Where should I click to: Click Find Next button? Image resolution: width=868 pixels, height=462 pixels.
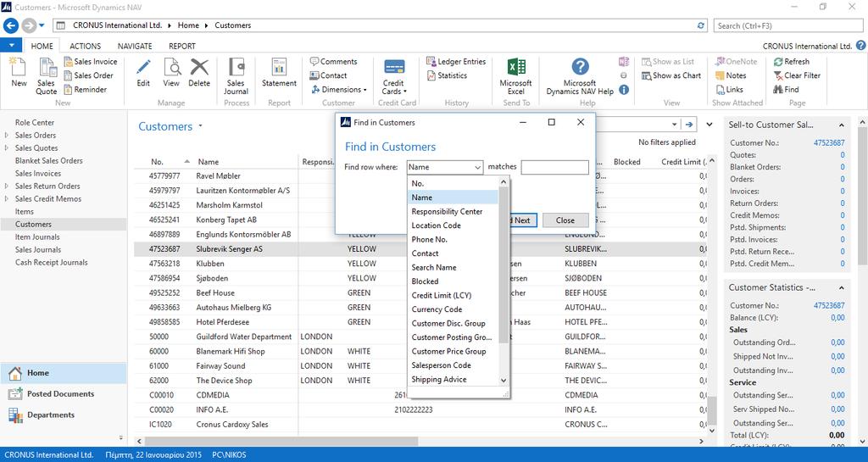pyautogui.click(x=522, y=220)
